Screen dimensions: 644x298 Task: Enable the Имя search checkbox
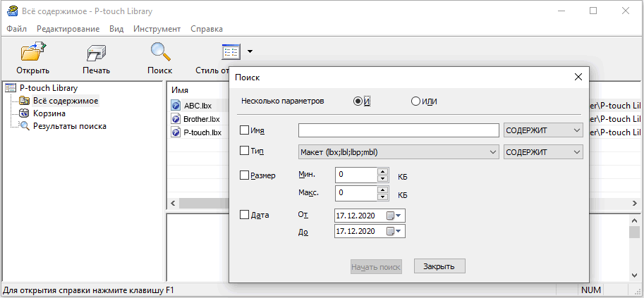pos(245,130)
